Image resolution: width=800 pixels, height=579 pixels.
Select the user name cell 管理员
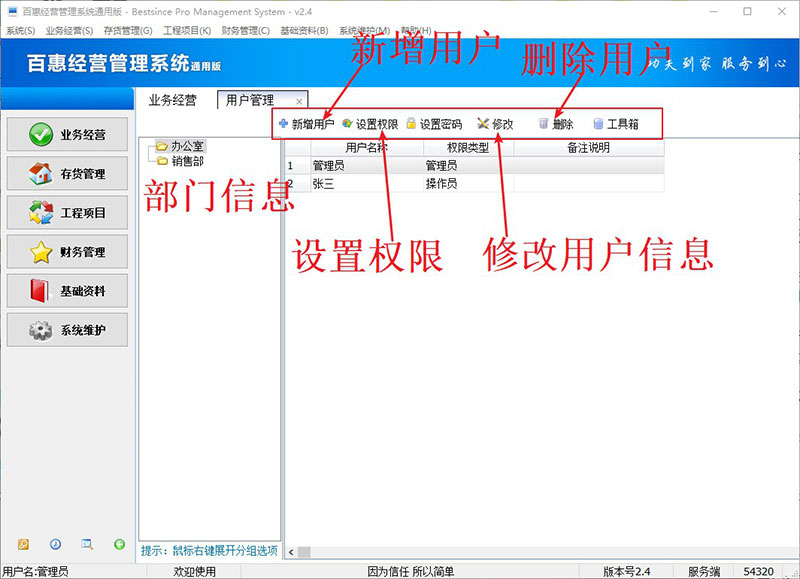click(x=367, y=165)
